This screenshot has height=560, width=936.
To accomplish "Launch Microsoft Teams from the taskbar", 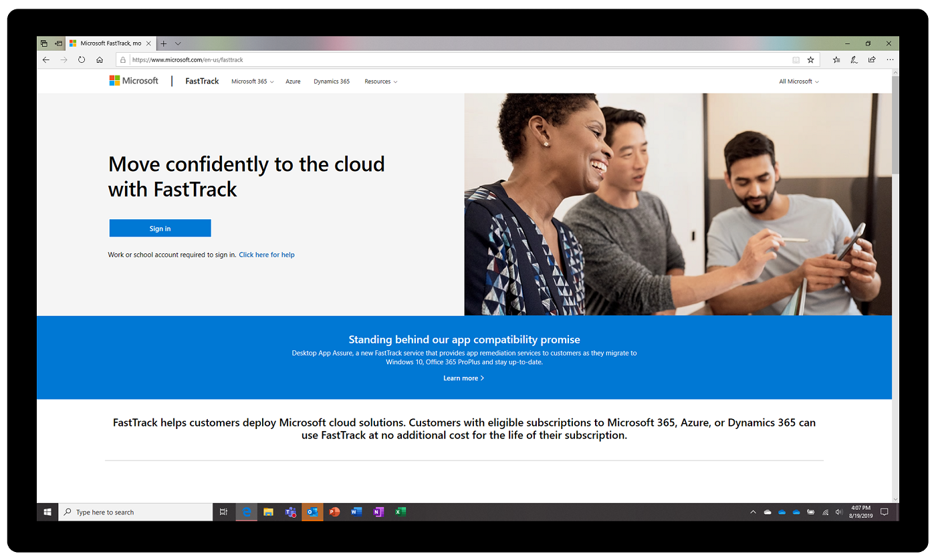I will pyautogui.click(x=290, y=511).
